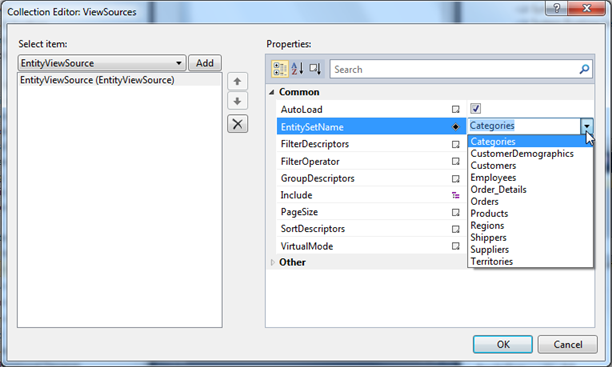Collapse the Common properties category

click(272, 92)
